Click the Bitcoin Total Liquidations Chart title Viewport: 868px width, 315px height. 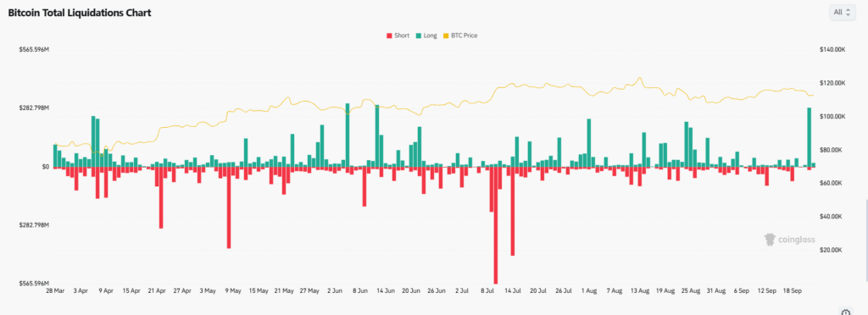(x=79, y=13)
